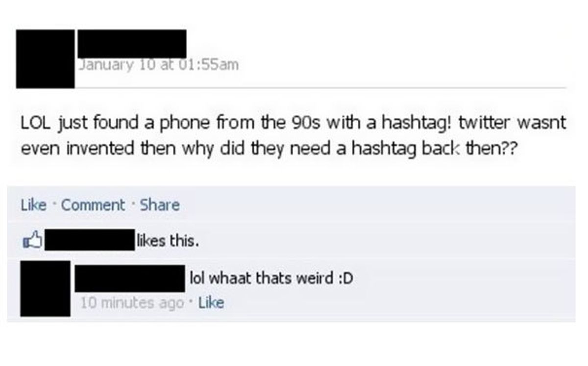Viewport: 588px width, 366px height.
Task: Select the comment text 'lol whaat thats weird'
Action: (255, 279)
